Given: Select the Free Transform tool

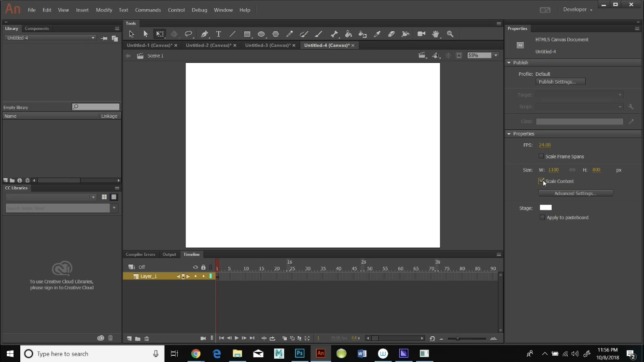Looking at the screenshot, I should tap(160, 34).
